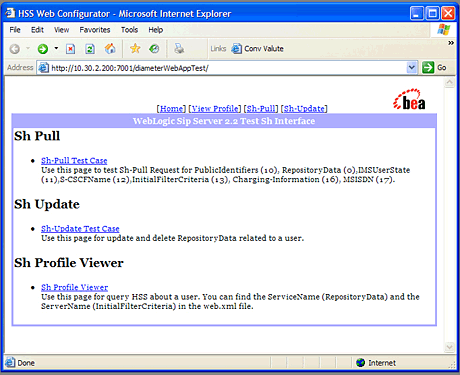Follow the View Profile navigation link
460x375 pixels.
(215, 109)
